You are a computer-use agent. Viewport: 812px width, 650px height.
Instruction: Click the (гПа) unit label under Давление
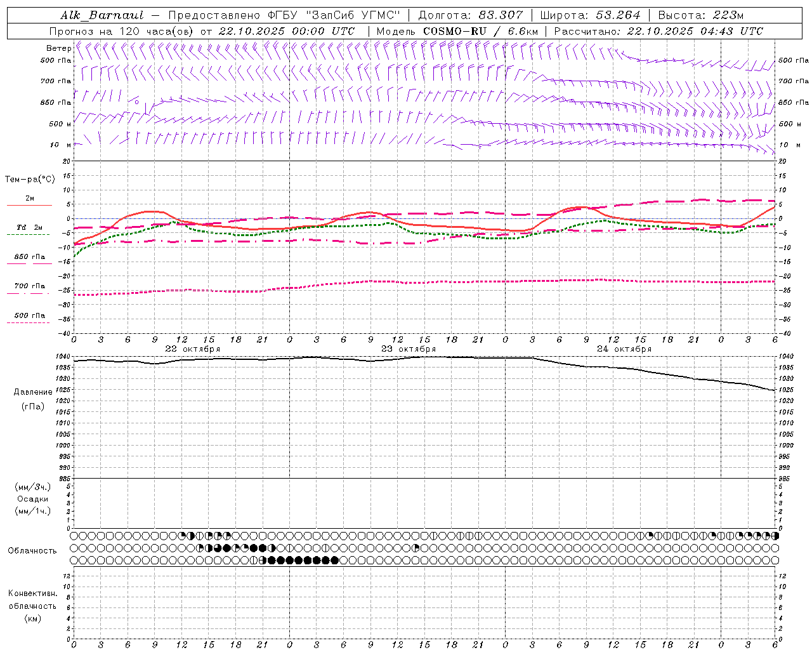(33, 406)
